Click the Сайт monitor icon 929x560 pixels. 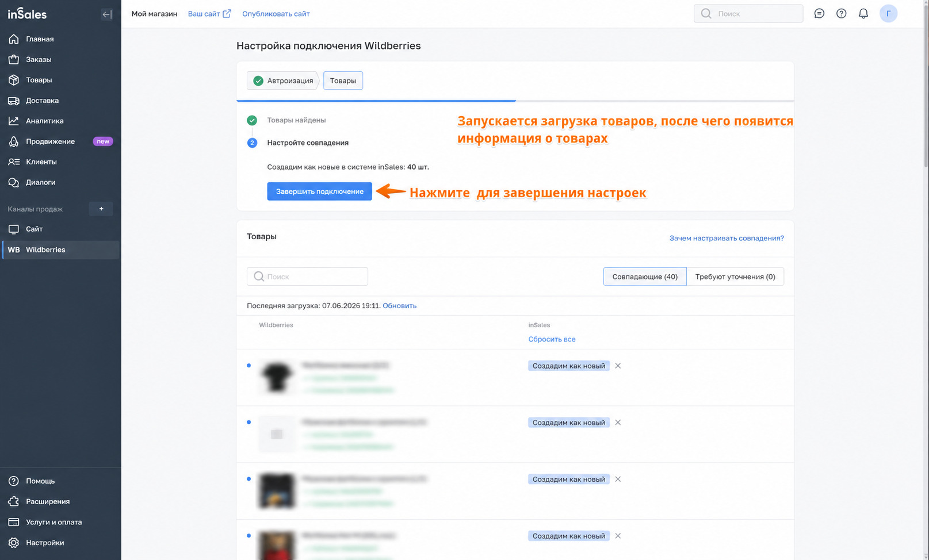[14, 229]
